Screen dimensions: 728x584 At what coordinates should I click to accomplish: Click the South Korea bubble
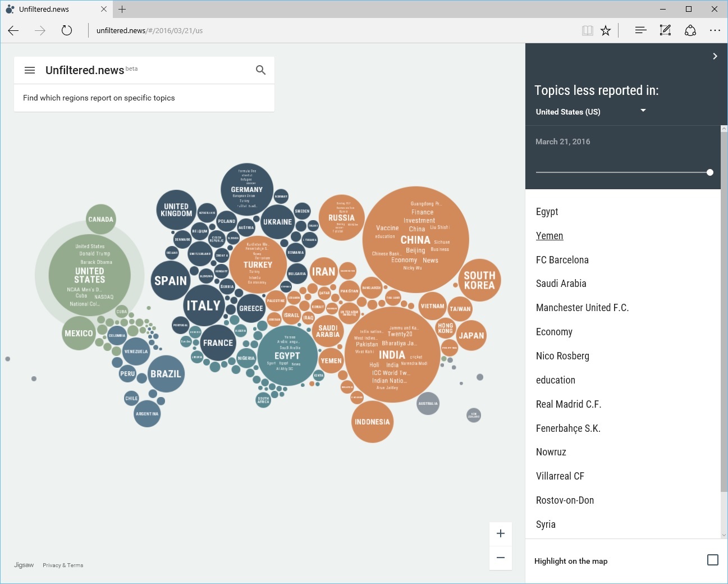(x=479, y=280)
